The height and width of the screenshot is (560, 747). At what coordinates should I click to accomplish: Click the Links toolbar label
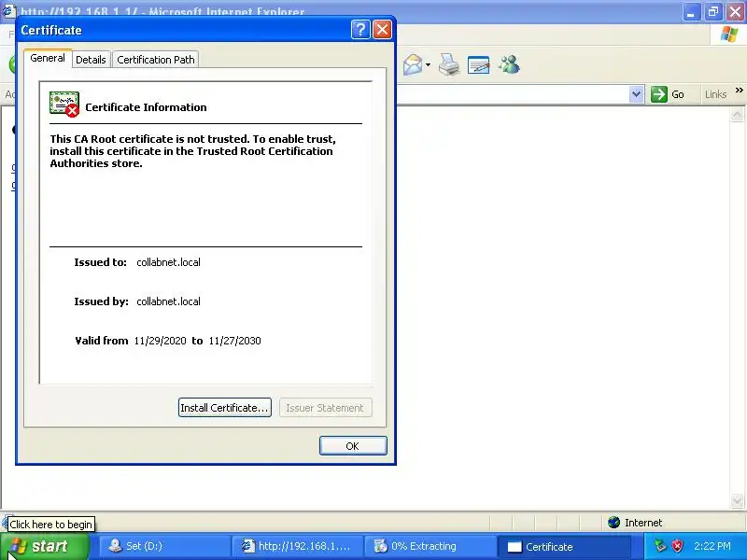pos(715,94)
